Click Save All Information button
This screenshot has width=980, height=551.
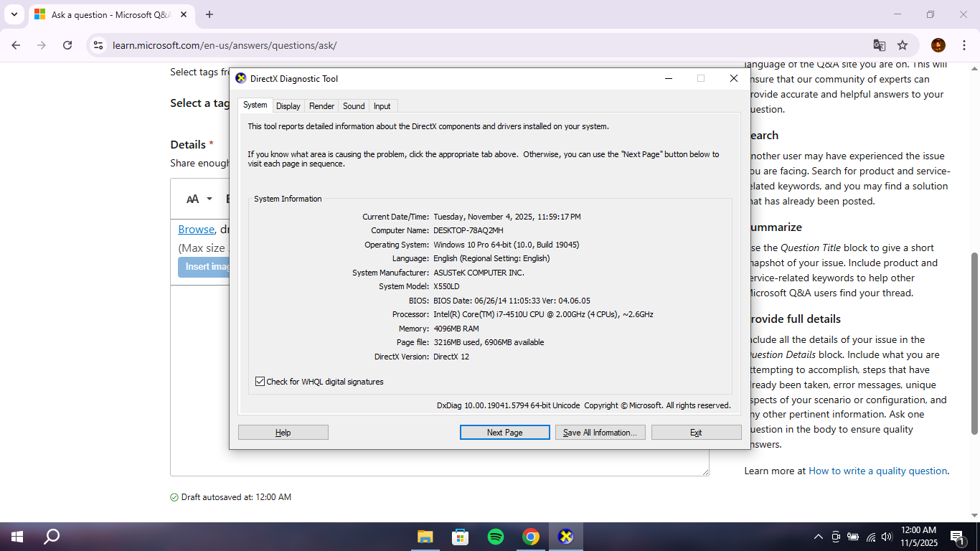600,433
